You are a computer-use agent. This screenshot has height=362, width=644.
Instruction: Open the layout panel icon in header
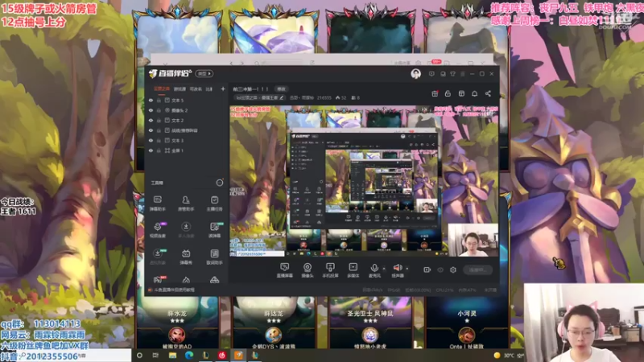pyautogui.click(x=461, y=93)
